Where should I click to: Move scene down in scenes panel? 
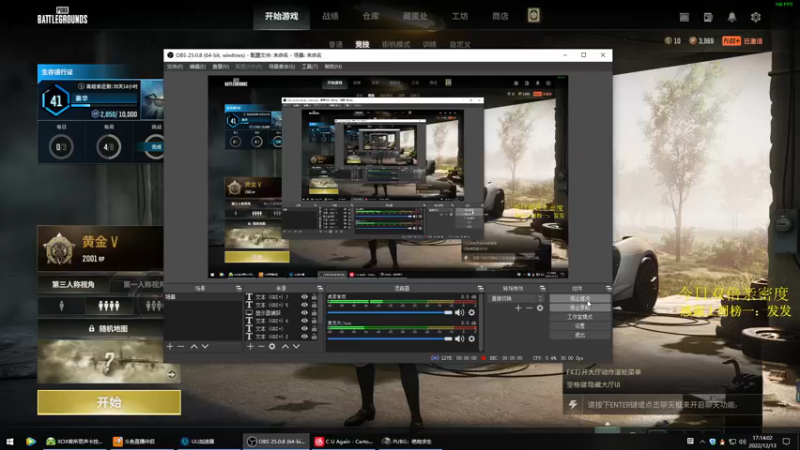205,346
